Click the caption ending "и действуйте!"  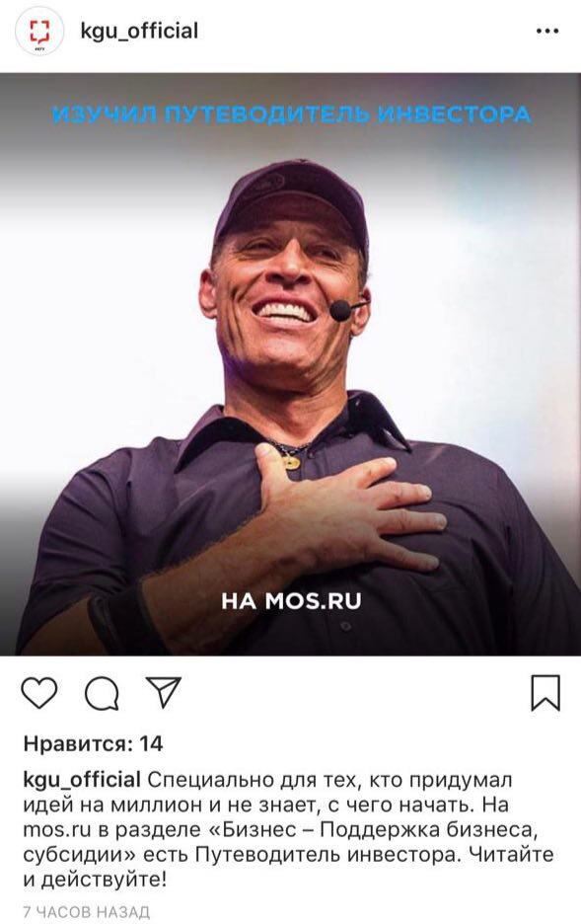pyautogui.click(x=95, y=881)
